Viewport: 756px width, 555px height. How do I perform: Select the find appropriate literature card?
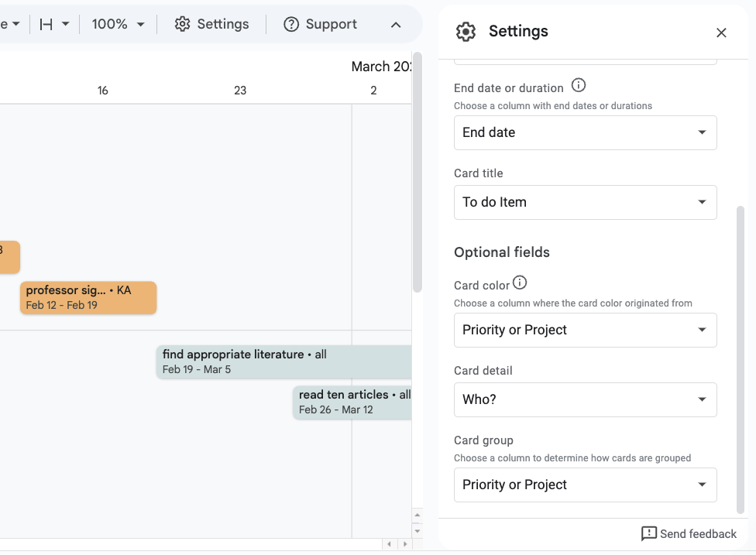(x=284, y=361)
